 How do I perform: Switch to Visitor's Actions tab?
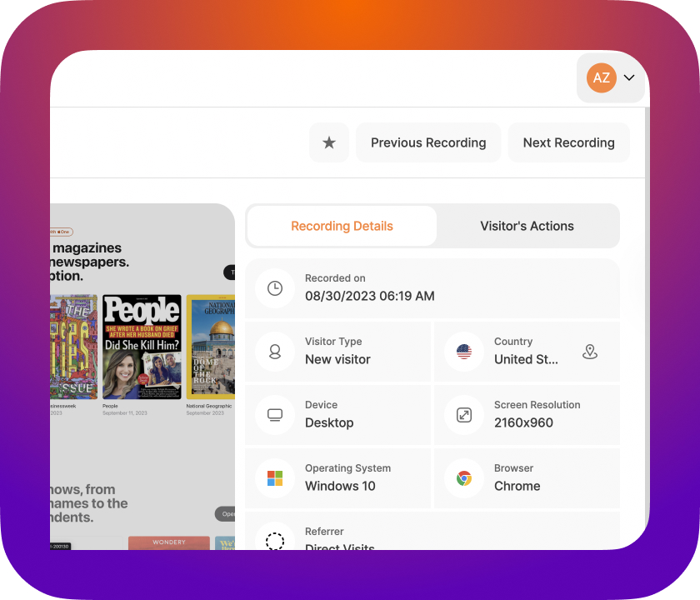527,226
